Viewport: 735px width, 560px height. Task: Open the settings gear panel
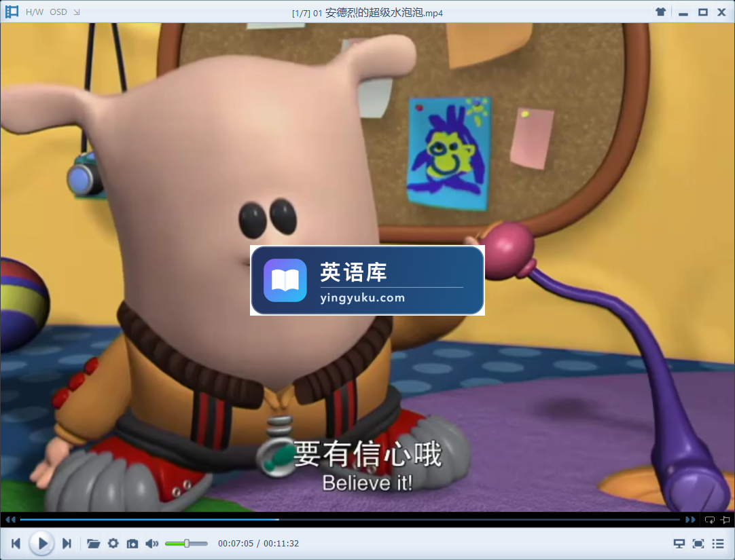pyautogui.click(x=113, y=543)
